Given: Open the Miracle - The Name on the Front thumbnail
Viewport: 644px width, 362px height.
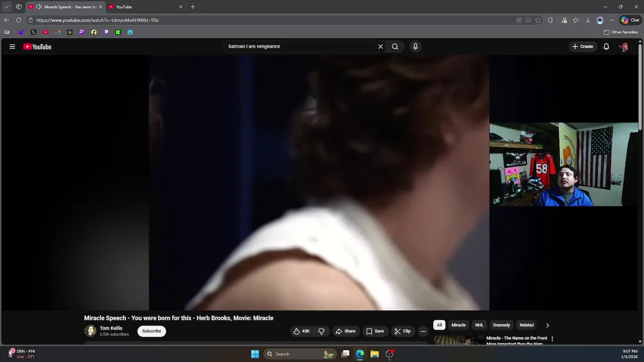Looking at the screenshot, I should [x=458, y=340].
